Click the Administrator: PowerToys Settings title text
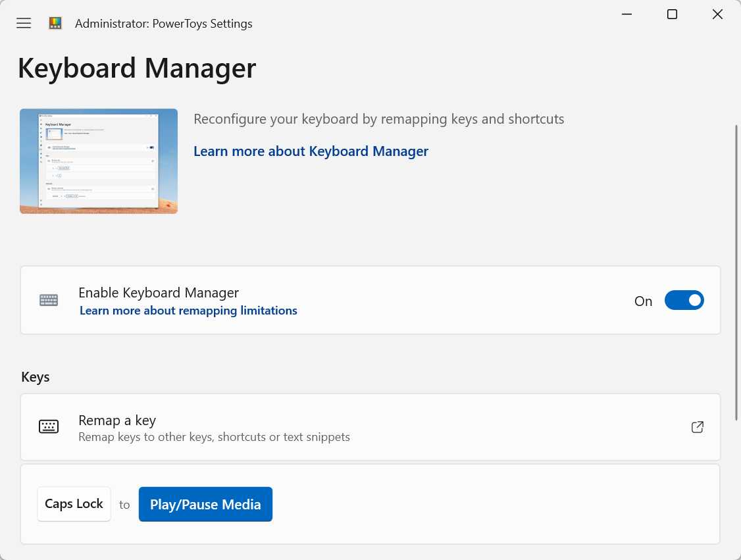Image resolution: width=741 pixels, height=560 pixels. pyautogui.click(x=164, y=24)
